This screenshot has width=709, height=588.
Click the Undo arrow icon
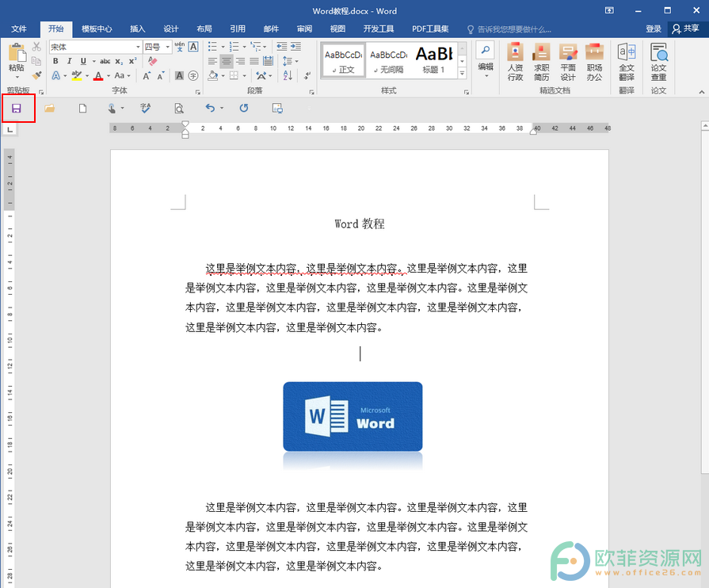210,108
